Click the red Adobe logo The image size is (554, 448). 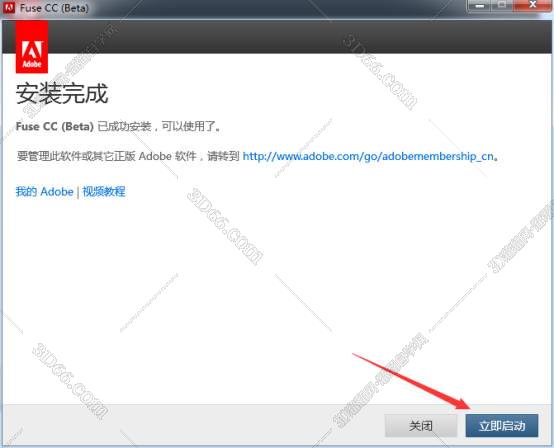click(x=32, y=47)
